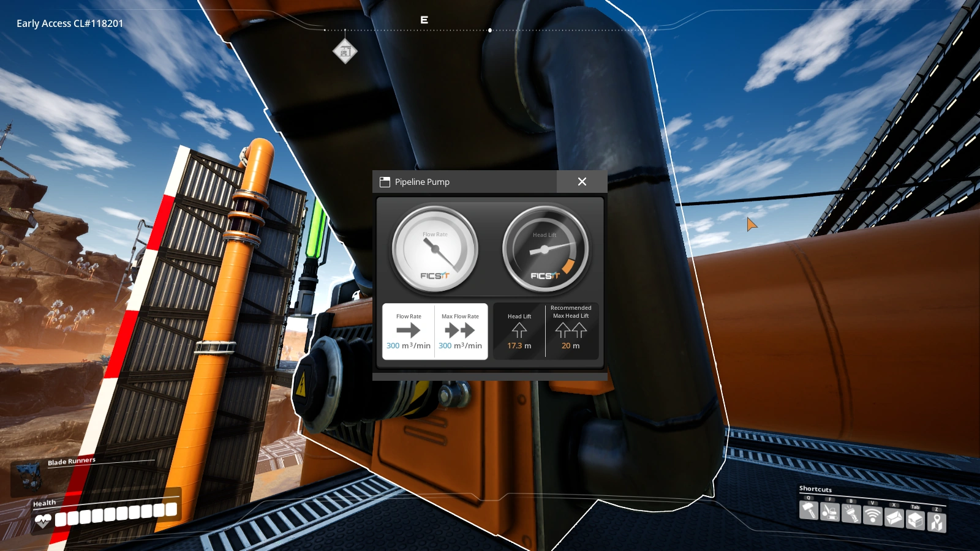Image resolution: width=980 pixels, height=551 pixels.
Task: Open the resource scanner signal icon
Action: pos(872,515)
